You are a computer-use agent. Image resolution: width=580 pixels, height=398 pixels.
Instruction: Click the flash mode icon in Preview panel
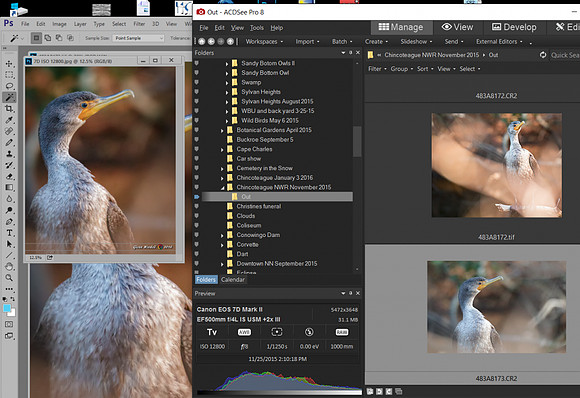click(x=309, y=332)
